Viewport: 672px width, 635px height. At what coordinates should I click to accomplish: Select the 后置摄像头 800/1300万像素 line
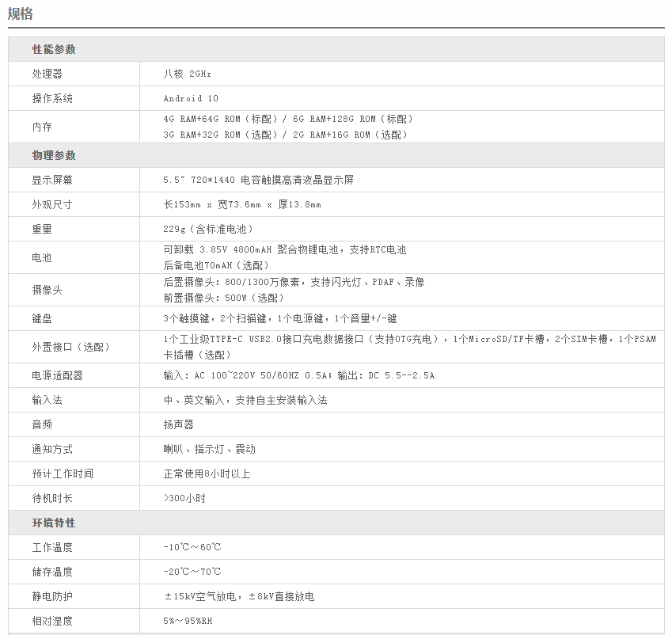[294, 282]
